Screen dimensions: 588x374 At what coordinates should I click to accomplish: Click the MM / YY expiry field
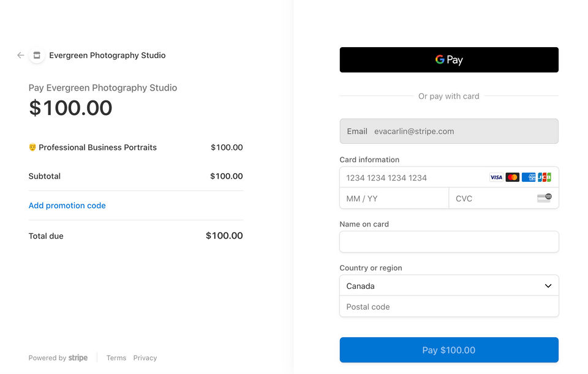(394, 198)
